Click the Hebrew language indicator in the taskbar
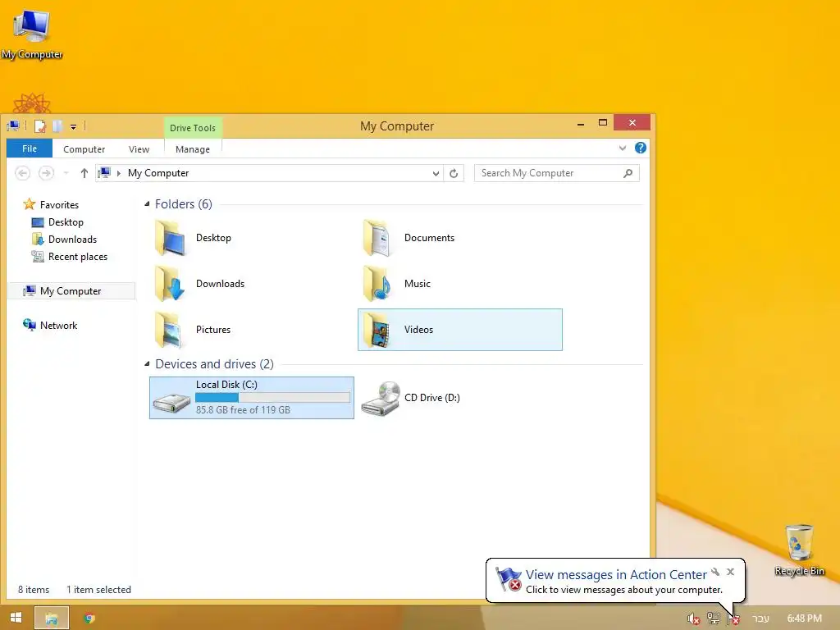Screen dimensions: 840x630 760,619
